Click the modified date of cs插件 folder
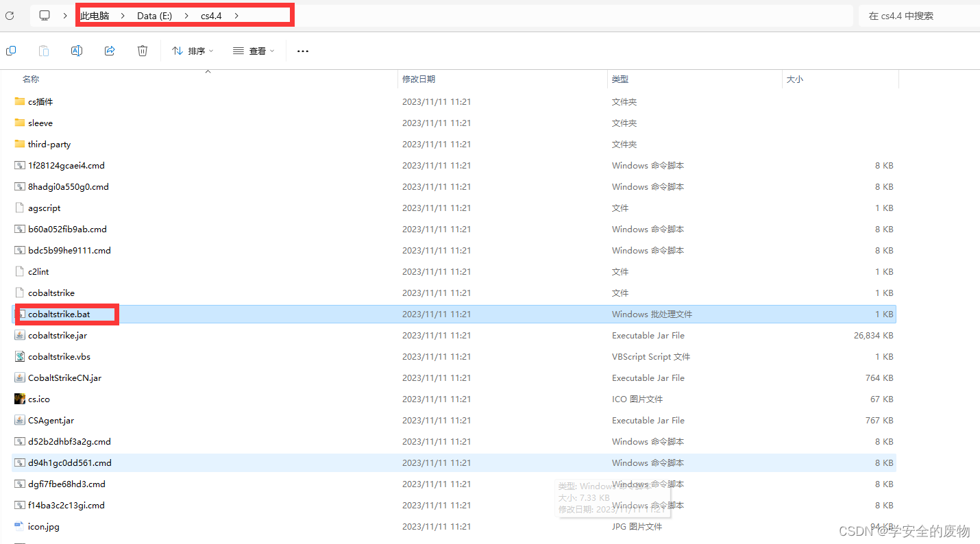 pos(437,101)
